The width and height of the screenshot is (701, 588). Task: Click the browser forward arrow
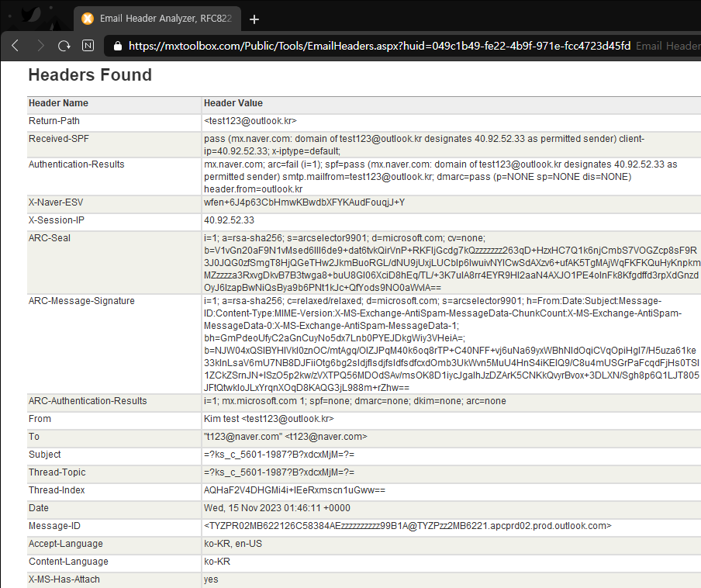40,46
